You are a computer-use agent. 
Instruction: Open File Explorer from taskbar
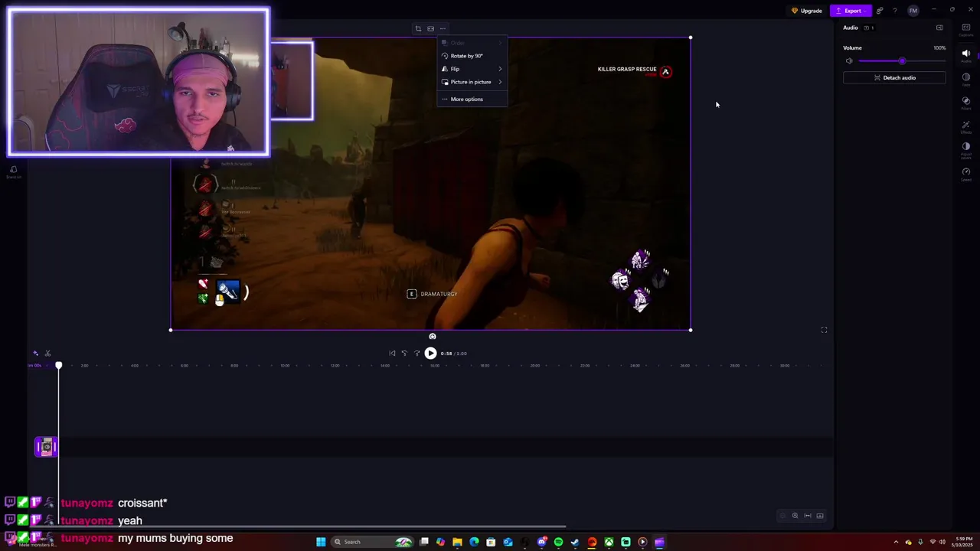457,542
